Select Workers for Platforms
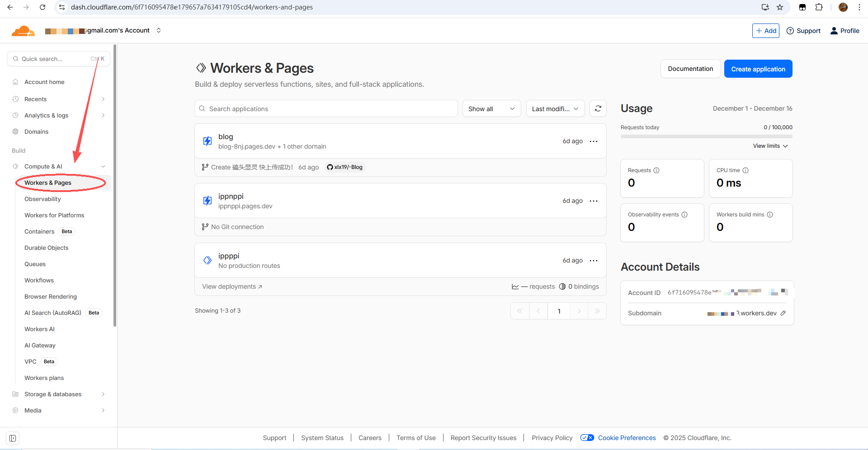 (x=54, y=215)
